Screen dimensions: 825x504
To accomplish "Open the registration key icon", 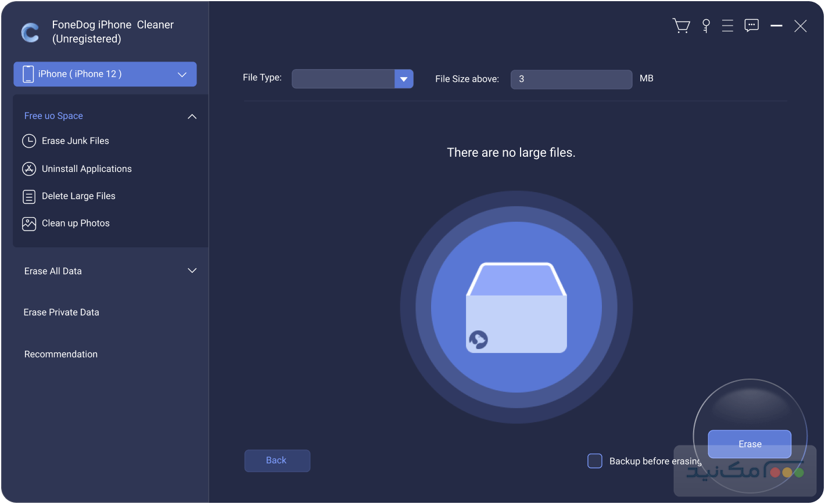I will (706, 26).
